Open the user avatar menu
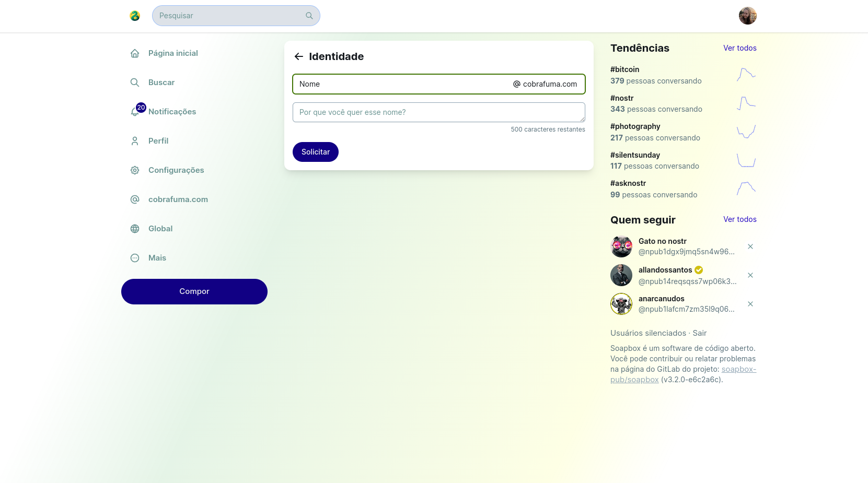 747,16
